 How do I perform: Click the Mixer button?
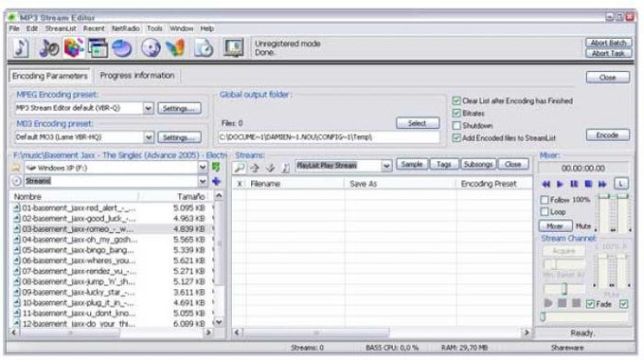tap(555, 226)
